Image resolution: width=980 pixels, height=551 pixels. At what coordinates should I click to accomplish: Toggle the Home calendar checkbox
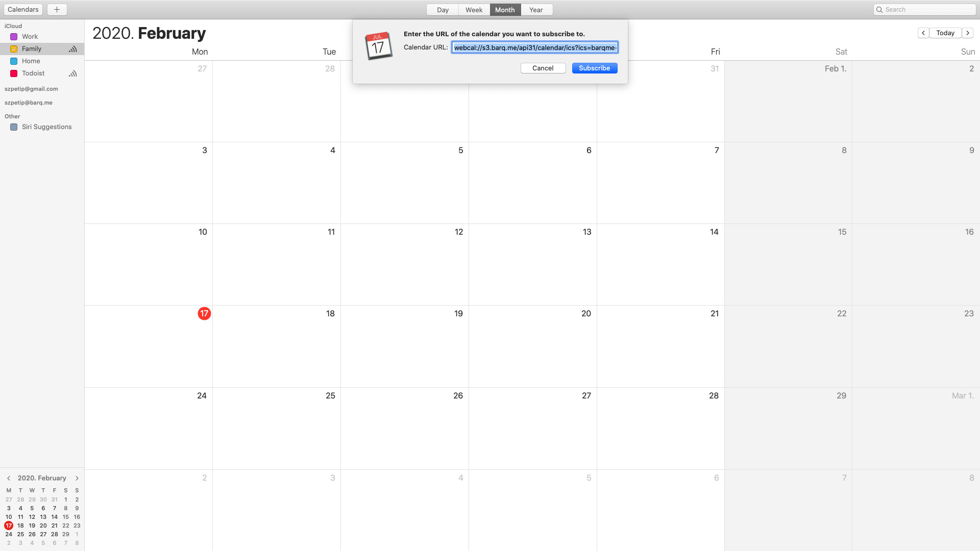tap(14, 61)
